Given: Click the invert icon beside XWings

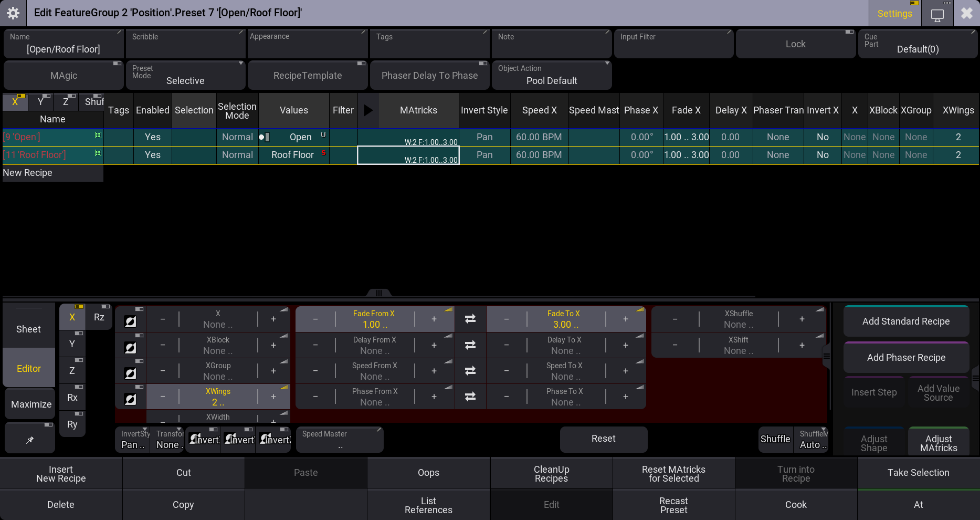Looking at the screenshot, I should tap(130, 399).
